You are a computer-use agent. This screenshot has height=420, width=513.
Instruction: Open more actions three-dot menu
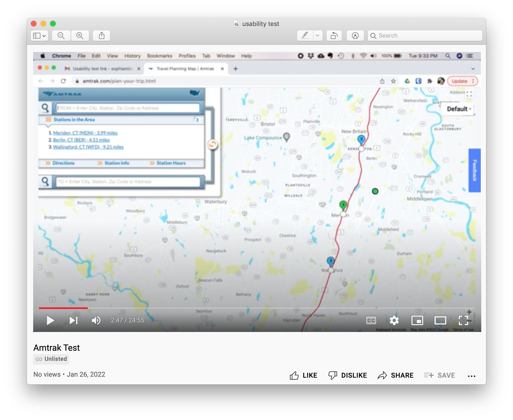click(x=471, y=376)
